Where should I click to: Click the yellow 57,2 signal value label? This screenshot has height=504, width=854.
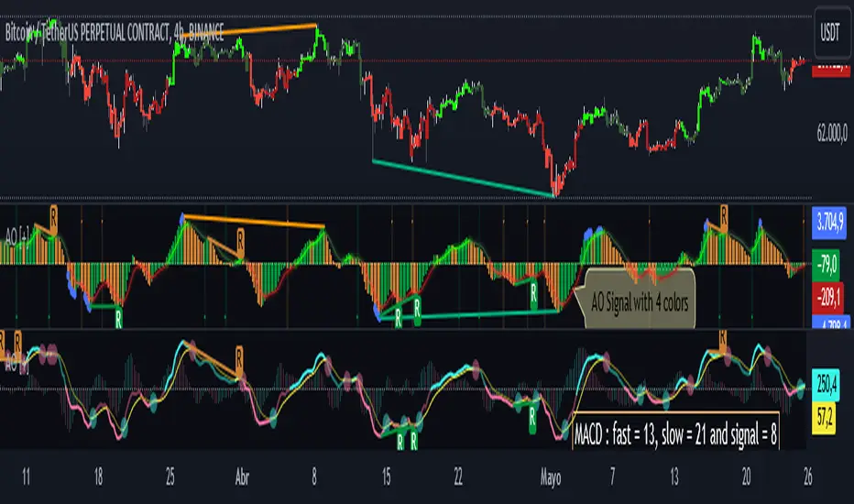[824, 419]
